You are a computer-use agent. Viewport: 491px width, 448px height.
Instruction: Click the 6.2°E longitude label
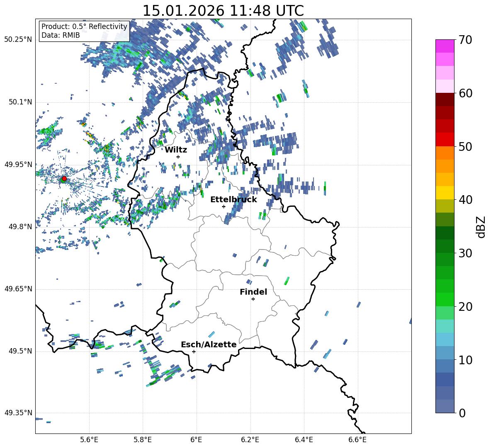(250, 440)
